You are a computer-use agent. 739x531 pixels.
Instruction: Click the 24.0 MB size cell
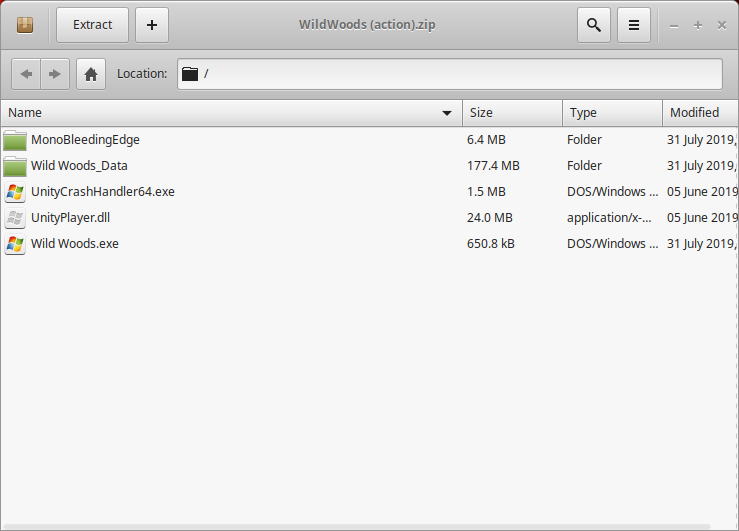click(490, 218)
